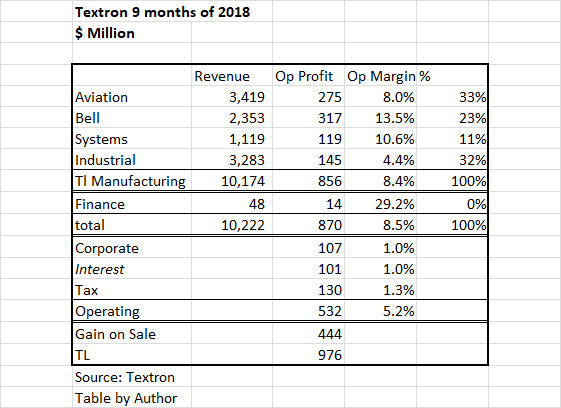This screenshot has height=408, width=561.
Task: Select Industrial op profit cell 145
Action: (308, 160)
